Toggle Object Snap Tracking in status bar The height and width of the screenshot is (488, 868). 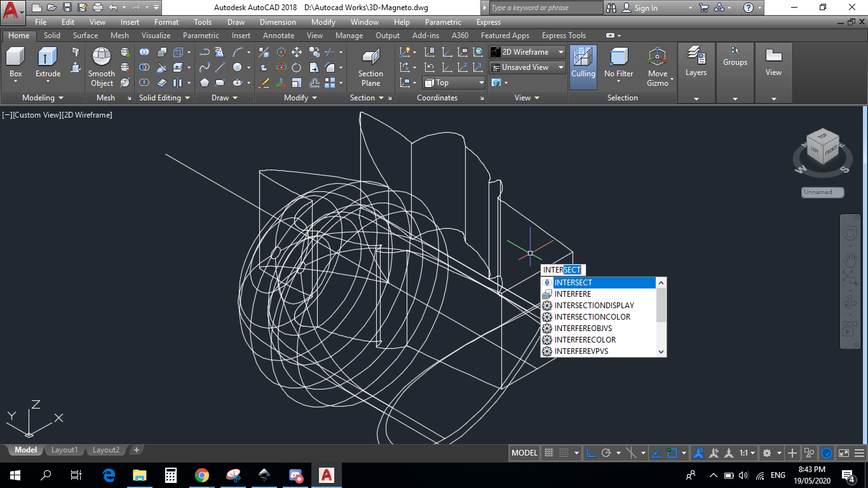click(657, 453)
